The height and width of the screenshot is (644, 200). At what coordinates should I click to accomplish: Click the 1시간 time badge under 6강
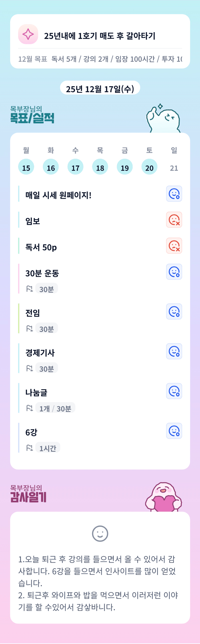48,448
